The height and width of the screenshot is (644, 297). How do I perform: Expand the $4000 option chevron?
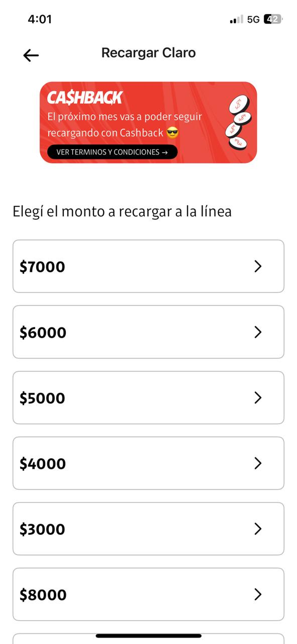[x=258, y=463]
